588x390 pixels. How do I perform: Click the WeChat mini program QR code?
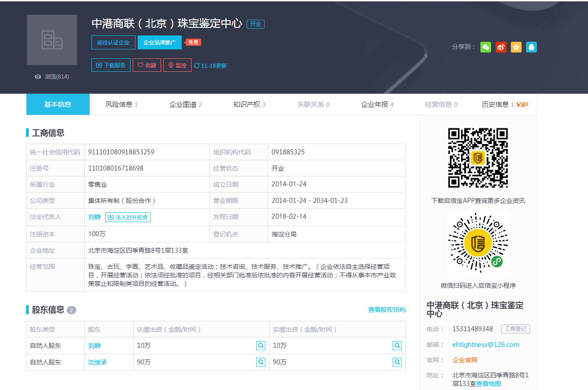tap(478, 243)
